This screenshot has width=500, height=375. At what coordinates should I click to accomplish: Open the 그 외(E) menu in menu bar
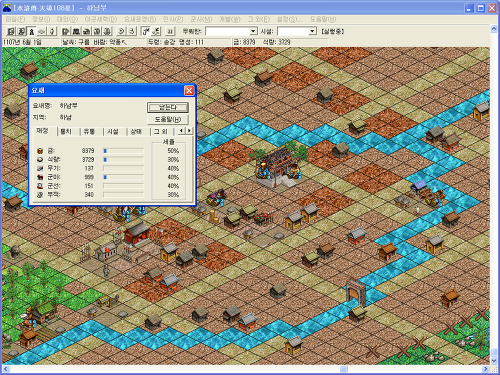[x=259, y=19]
